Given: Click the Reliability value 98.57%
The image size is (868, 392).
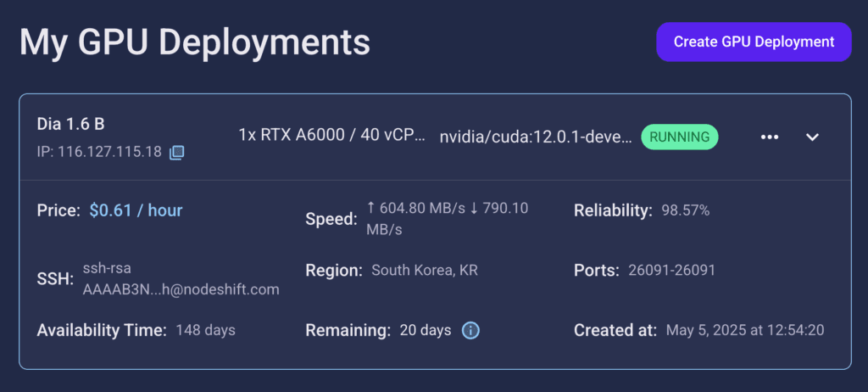Looking at the screenshot, I should coord(685,210).
